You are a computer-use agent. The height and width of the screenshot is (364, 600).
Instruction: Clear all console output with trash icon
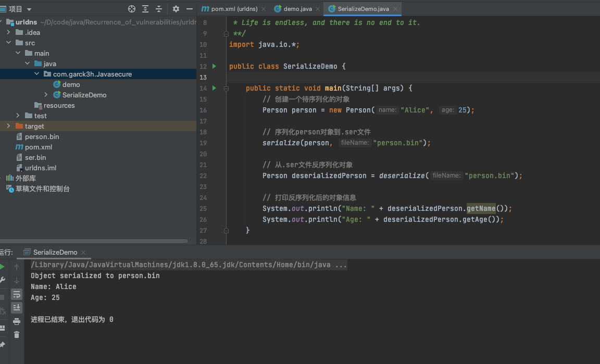tap(17, 335)
